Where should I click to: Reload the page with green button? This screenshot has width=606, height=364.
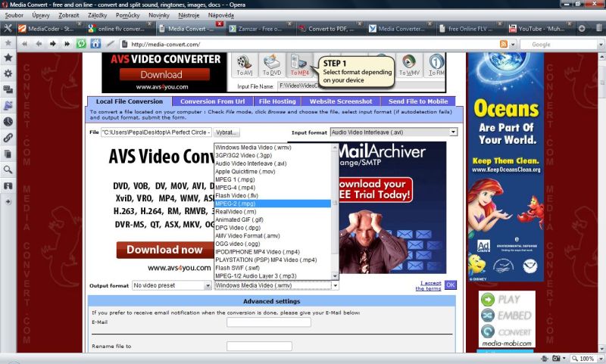coord(81,44)
